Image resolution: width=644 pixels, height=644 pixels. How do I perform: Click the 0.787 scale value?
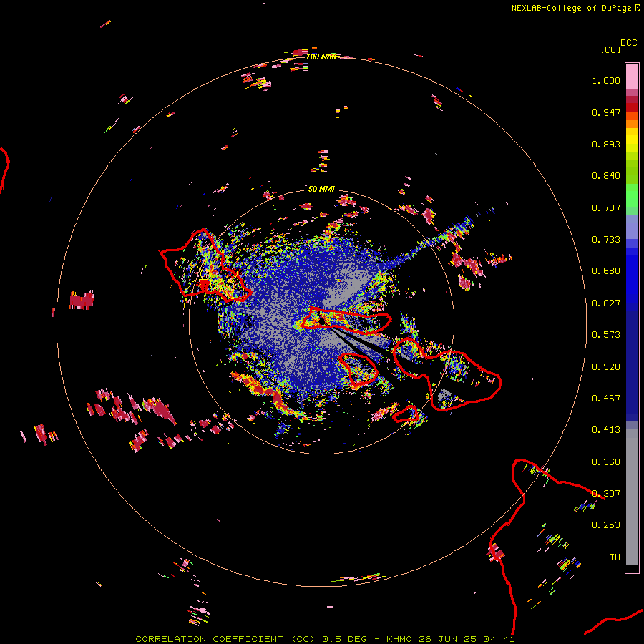[606, 208]
